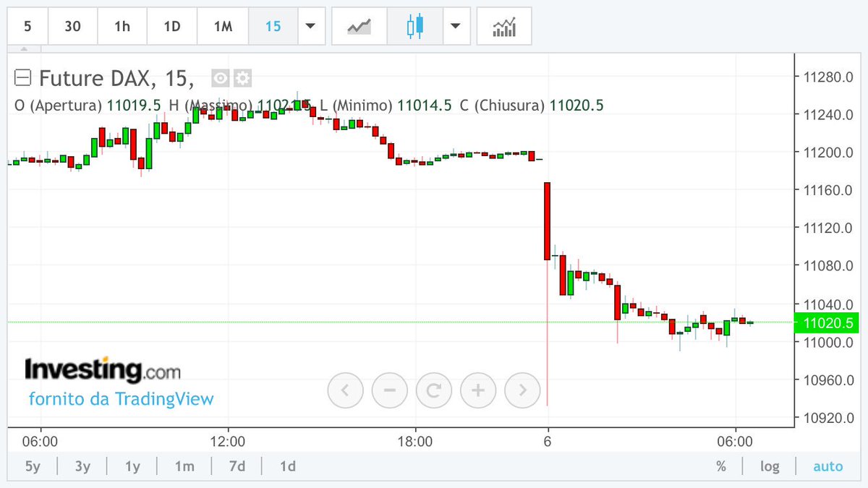868x488 pixels.
Task: Collapse the Future DAX legend
Action: [x=23, y=77]
